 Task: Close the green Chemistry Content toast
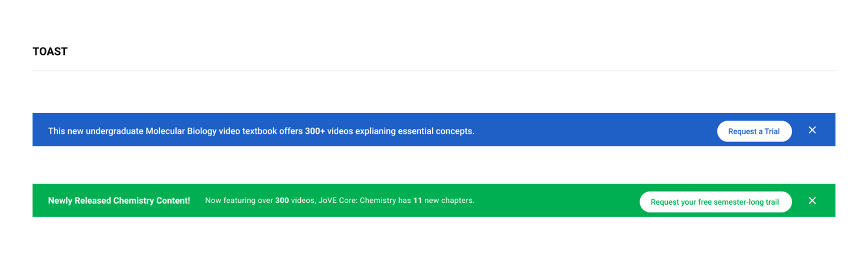coord(812,201)
